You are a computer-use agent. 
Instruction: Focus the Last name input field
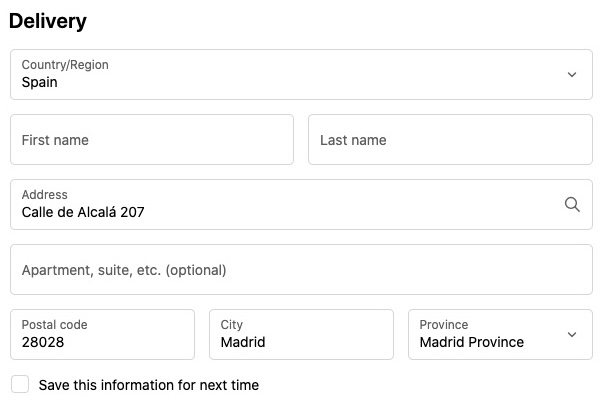pyautogui.click(x=450, y=140)
